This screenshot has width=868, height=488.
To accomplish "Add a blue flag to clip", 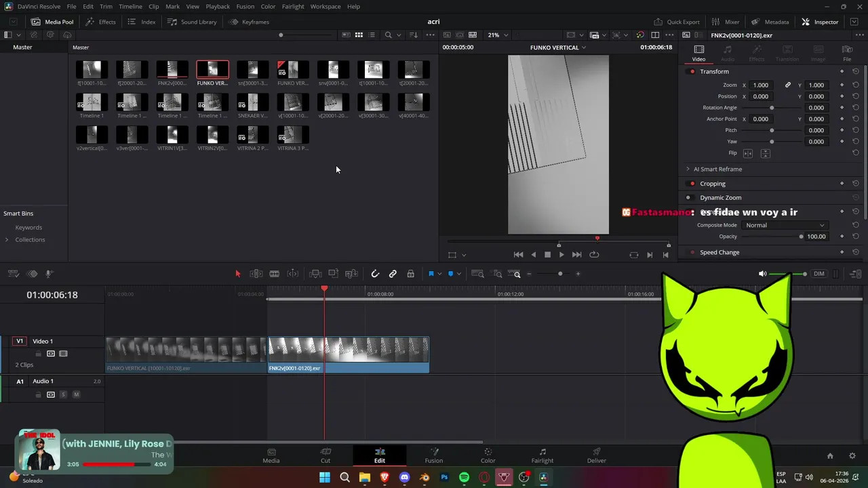I will pyautogui.click(x=431, y=274).
